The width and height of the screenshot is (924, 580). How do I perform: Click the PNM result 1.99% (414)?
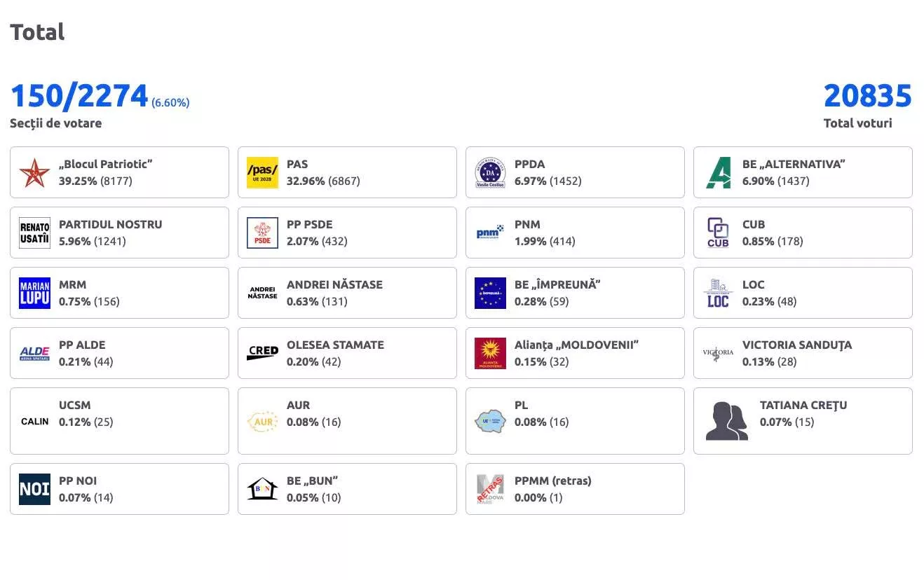coord(545,241)
